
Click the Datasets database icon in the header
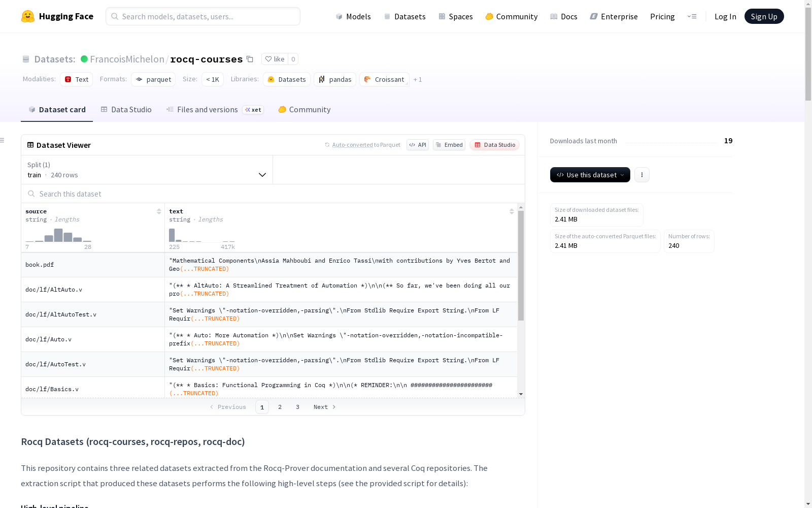[26, 59]
